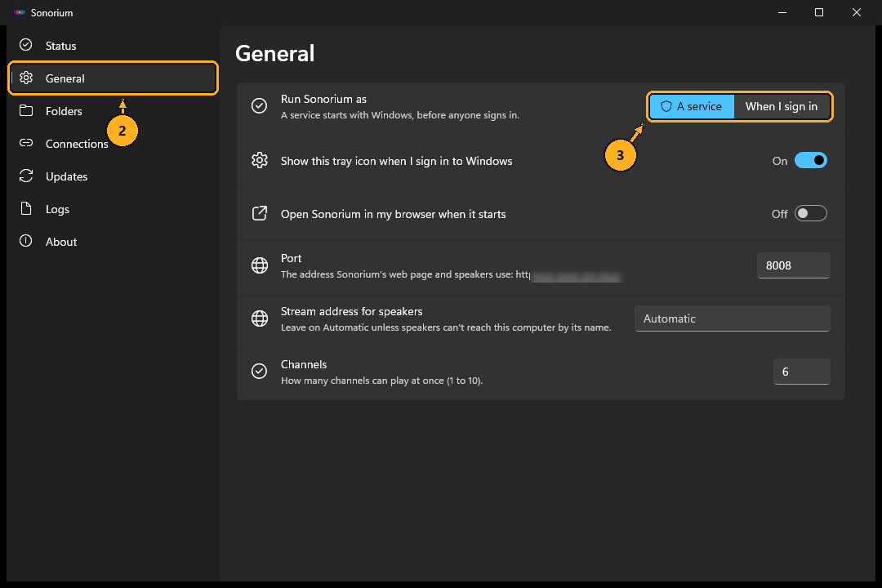Click the On label beside tray toggle
This screenshot has width=882, height=588.
pos(780,161)
